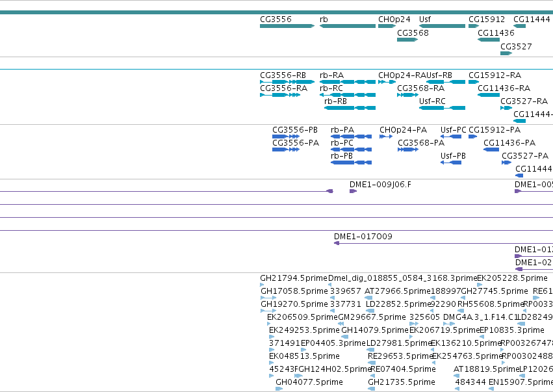Click the rb gene bar
Image resolution: width=553 pixels, height=392 pixels.
tap(348, 26)
